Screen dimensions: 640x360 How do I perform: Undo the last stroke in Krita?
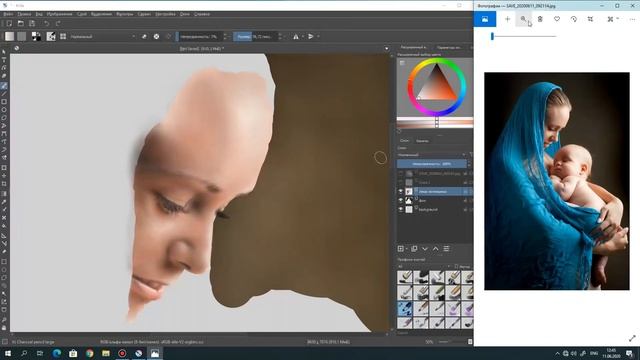[47, 24]
